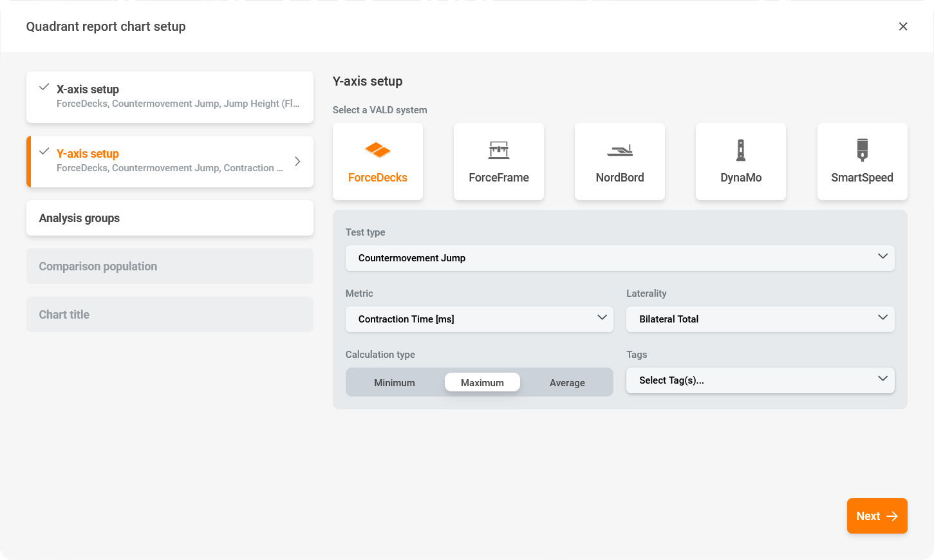Click the chevron on Y-axis setup step
This screenshot has height=560, width=934.
pos(297,162)
